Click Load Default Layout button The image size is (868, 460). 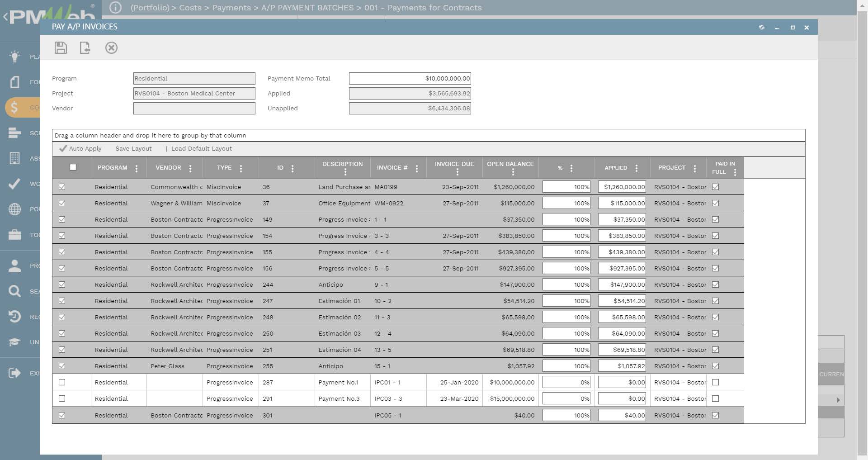(201, 148)
